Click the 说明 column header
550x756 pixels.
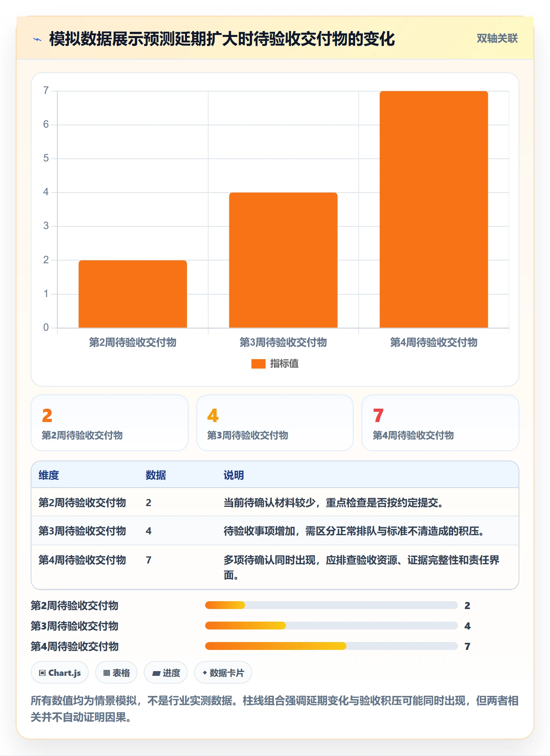click(234, 475)
